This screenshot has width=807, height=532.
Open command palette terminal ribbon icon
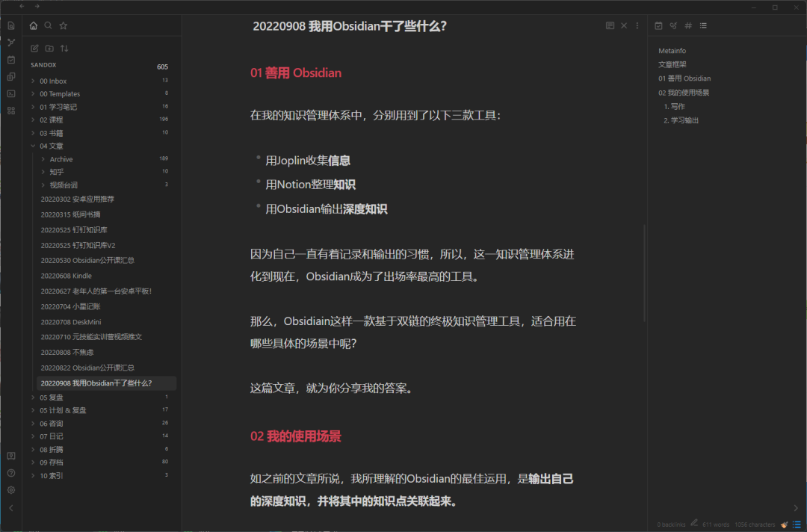10,93
